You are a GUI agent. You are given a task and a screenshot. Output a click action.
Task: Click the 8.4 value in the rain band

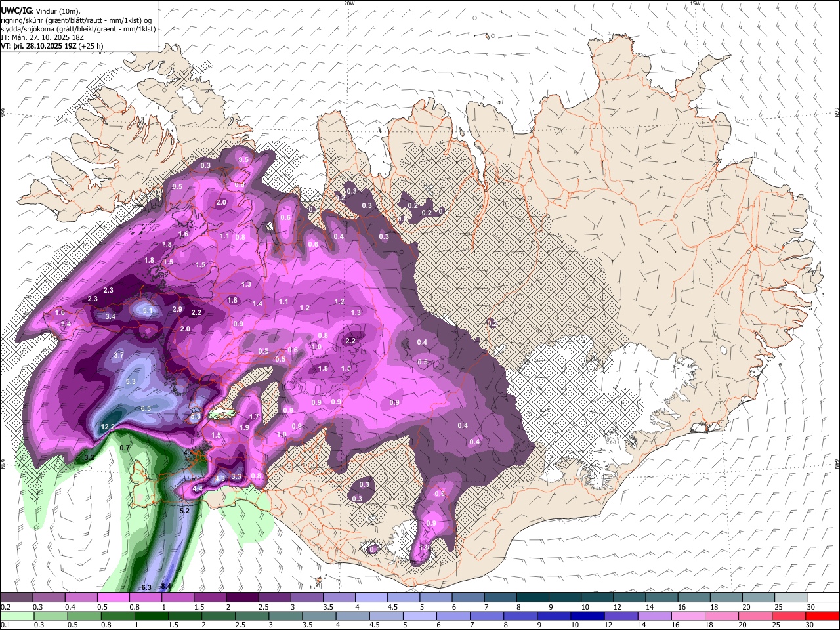[x=166, y=587]
